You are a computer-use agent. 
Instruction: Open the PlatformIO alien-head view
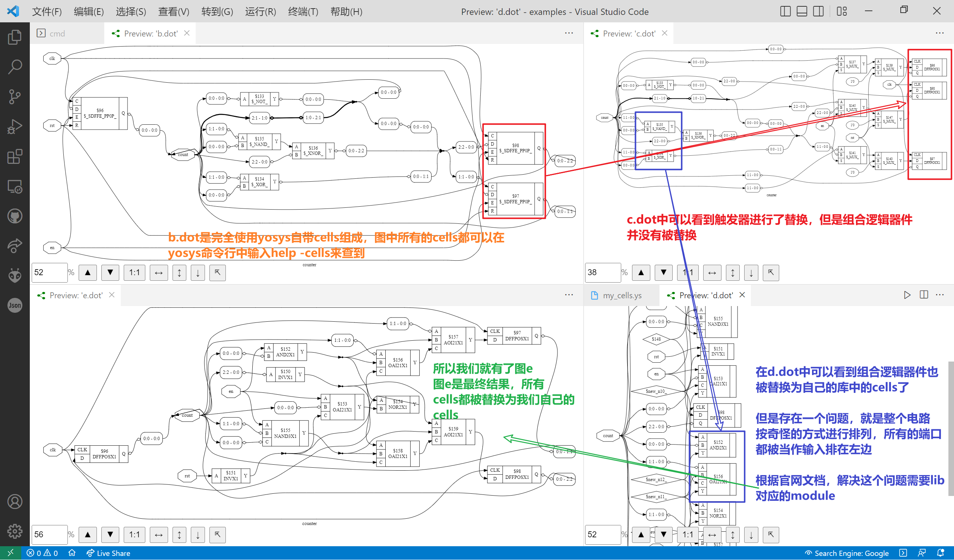point(15,276)
